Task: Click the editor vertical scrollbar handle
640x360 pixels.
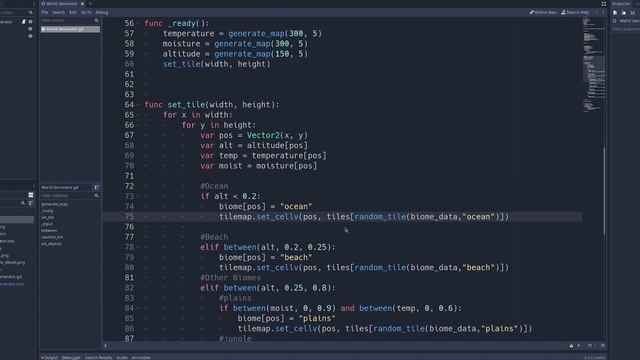Action: click(604, 191)
